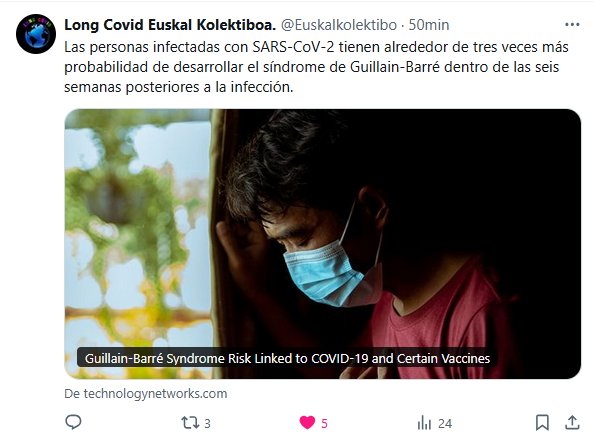Click the reply speech bubble icon
This screenshot has height=436, width=594.
[x=73, y=422]
